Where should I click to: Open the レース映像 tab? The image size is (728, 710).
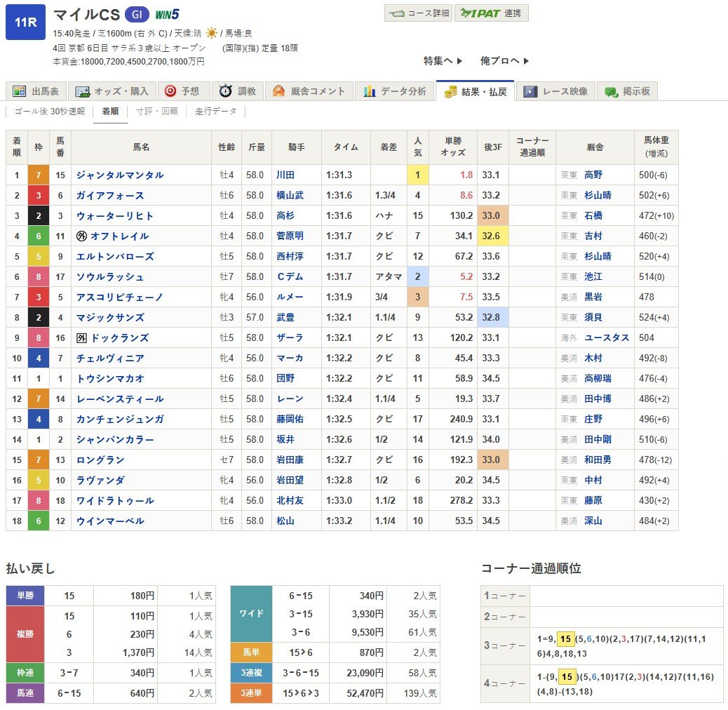[558, 91]
